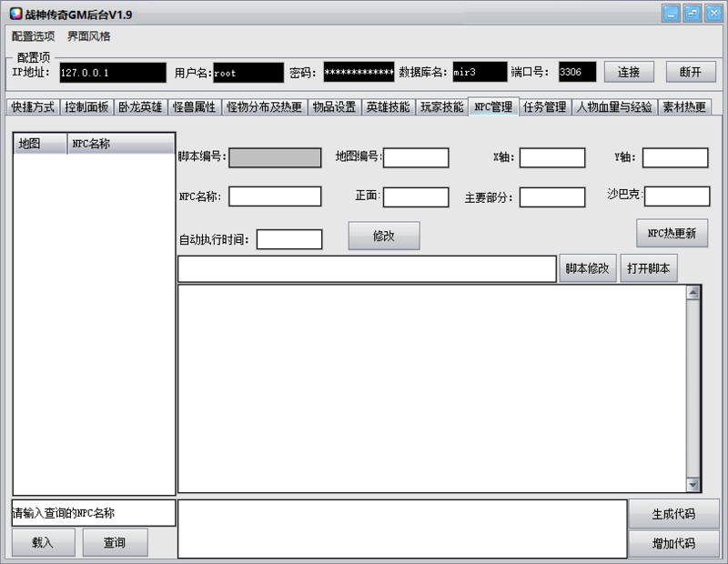Screen dimensions: 728x564
Task: Open the 配置选项 menu
Action: coord(35,35)
